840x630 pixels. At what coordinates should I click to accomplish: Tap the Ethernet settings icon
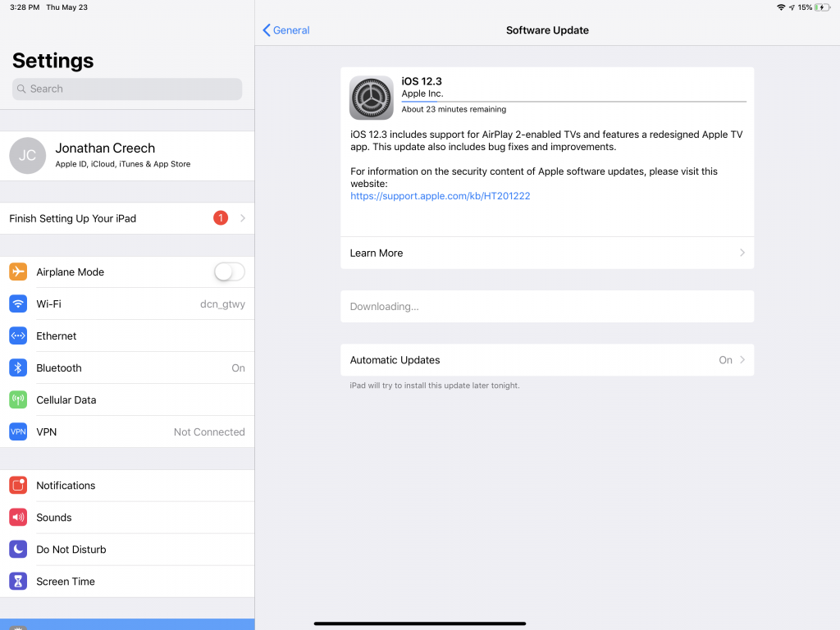[x=18, y=336]
